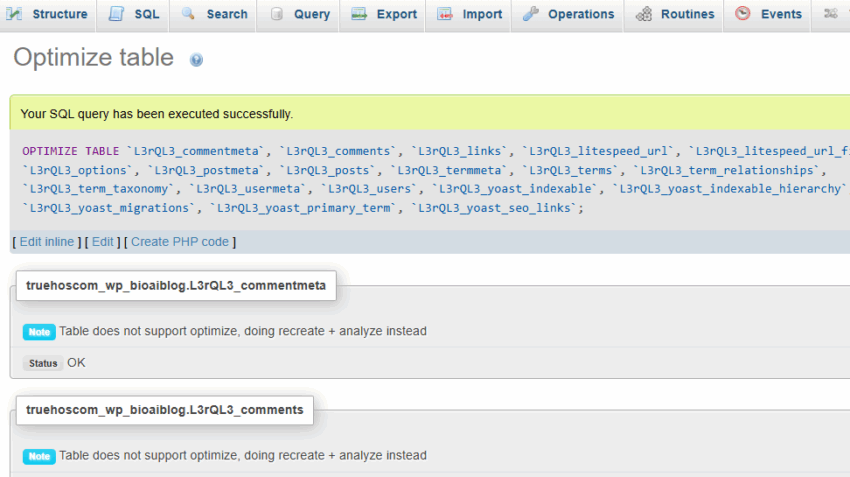Click the Edit link
The image size is (850, 477).
102,242
